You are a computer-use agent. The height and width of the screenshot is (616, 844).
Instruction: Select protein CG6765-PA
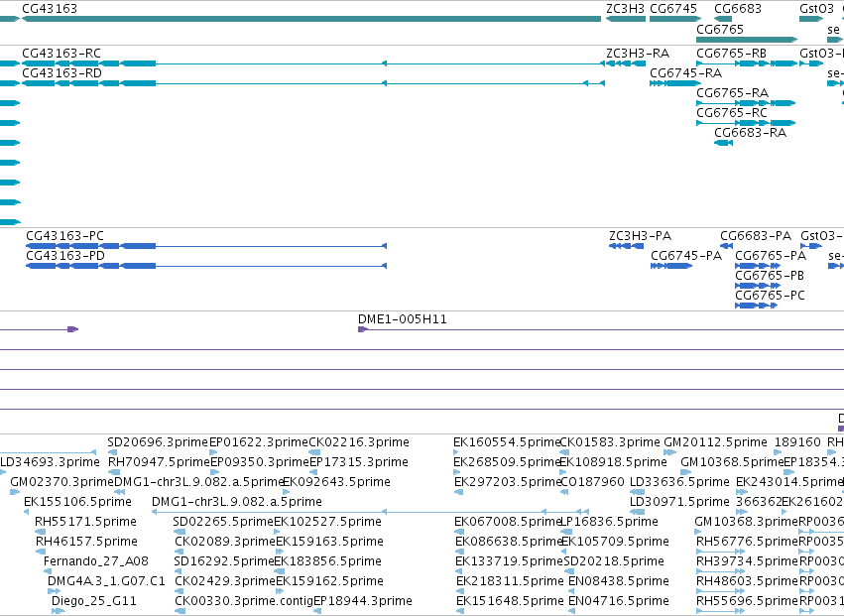point(771,256)
